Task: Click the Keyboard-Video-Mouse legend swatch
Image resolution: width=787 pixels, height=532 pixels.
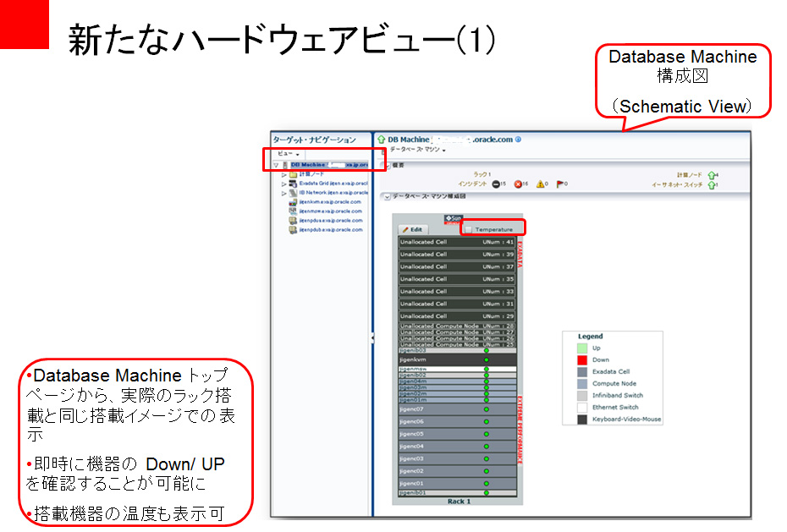Action: [x=582, y=420]
